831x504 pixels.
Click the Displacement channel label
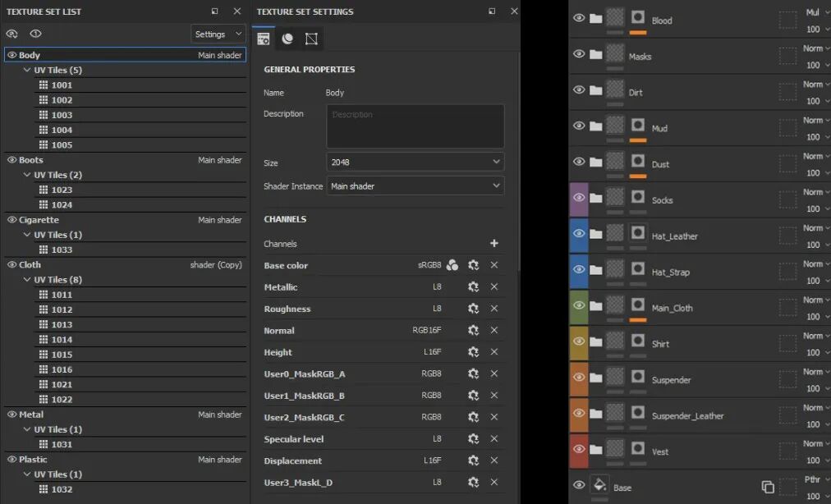tap(292, 461)
